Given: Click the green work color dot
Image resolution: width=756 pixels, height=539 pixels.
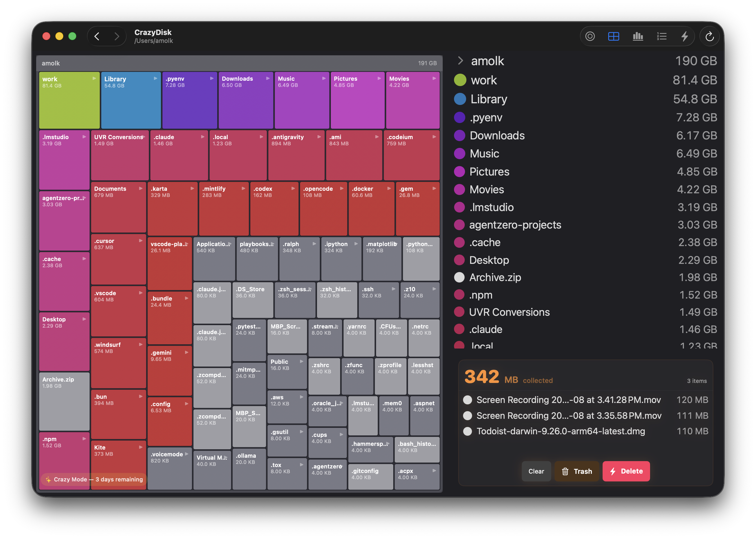Looking at the screenshot, I should [460, 80].
